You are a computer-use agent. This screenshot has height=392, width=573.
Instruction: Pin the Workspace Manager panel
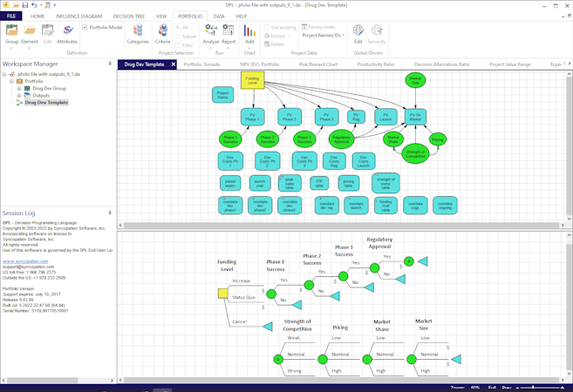(x=110, y=64)
